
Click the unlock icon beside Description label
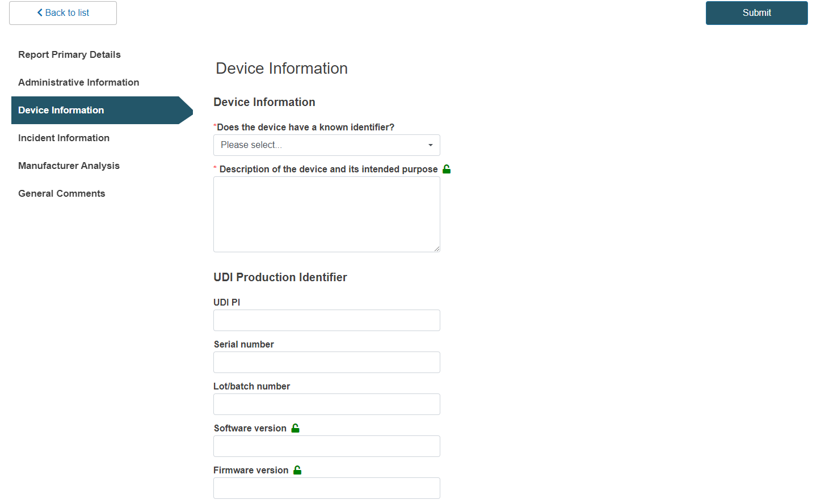447,169
